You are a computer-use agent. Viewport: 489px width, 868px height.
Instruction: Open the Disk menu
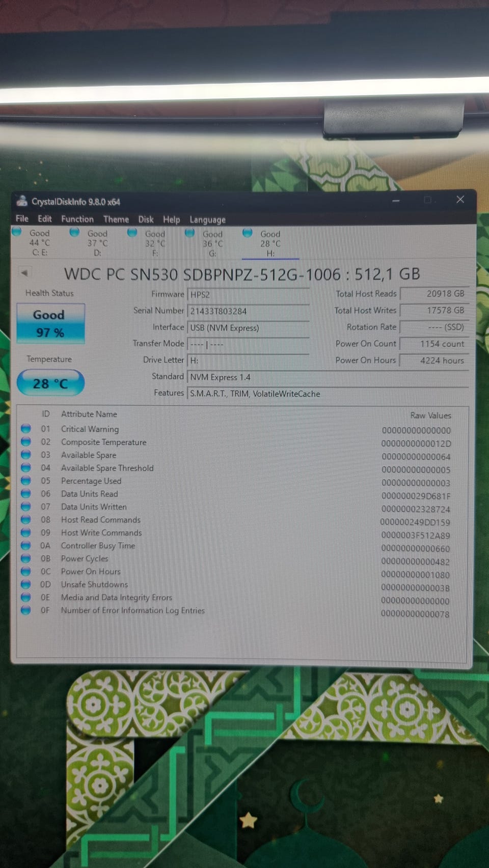pyautogui.click(x=146, y=219)
